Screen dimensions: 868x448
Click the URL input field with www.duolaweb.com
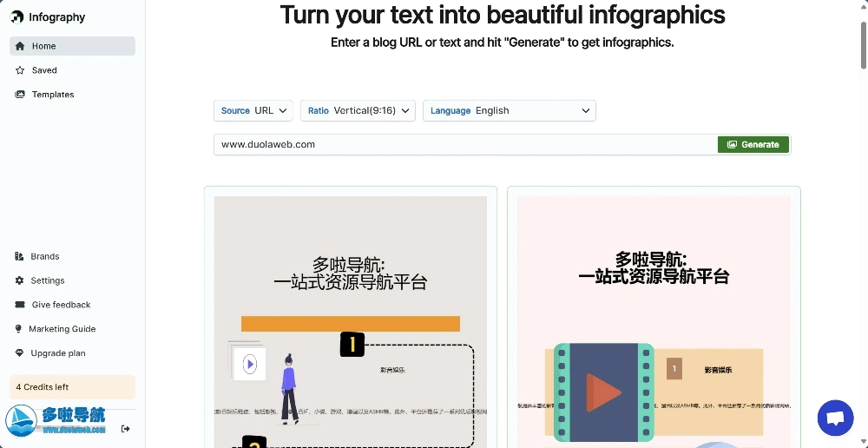(464, 144)
